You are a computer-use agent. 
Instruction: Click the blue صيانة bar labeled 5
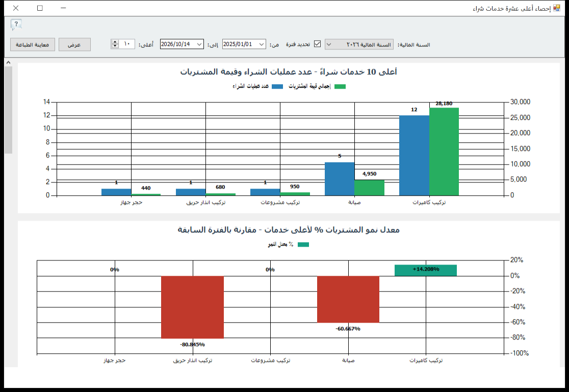pyautogui.click(x=340, y=179)
